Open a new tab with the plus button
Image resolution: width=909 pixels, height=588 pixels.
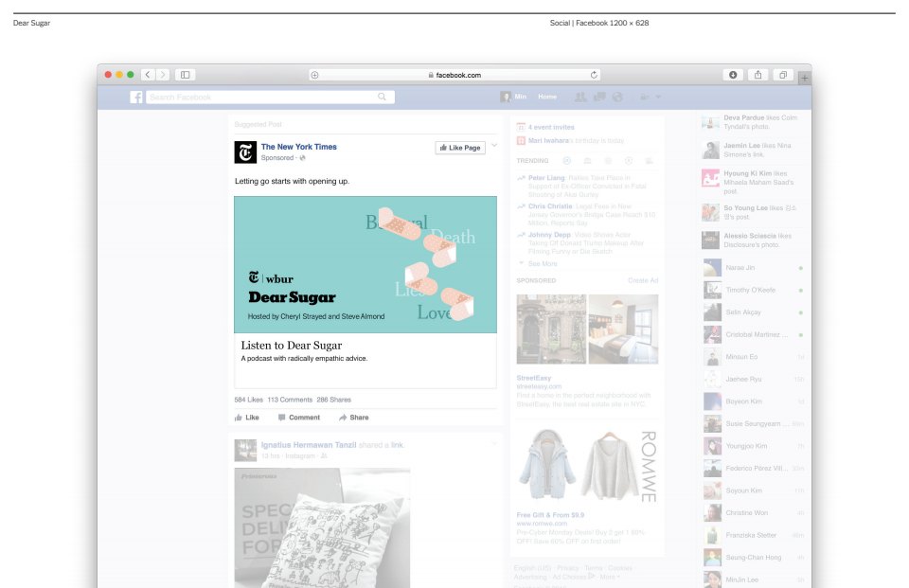pyautogui.click(x=804, y=79)
